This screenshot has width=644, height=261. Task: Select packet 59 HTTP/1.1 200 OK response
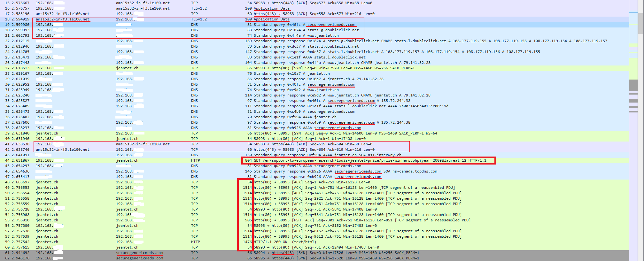point(314,242)
